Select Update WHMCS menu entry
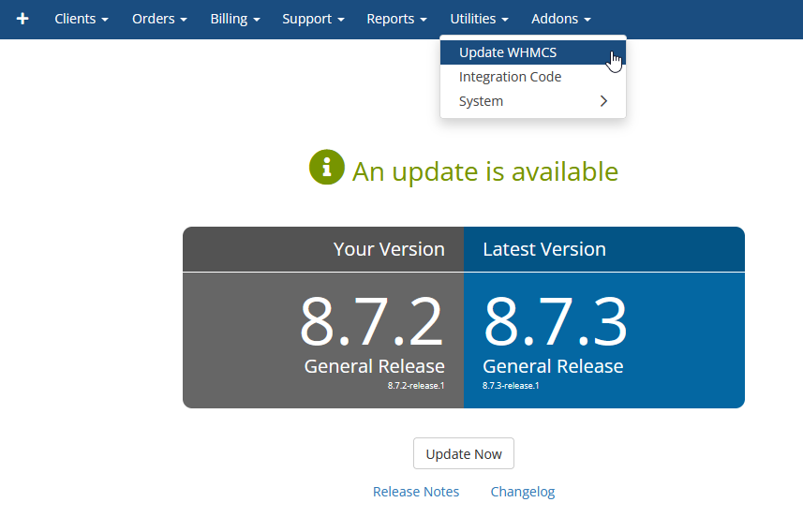The image size is (803, 532). [x=532, y=52]
